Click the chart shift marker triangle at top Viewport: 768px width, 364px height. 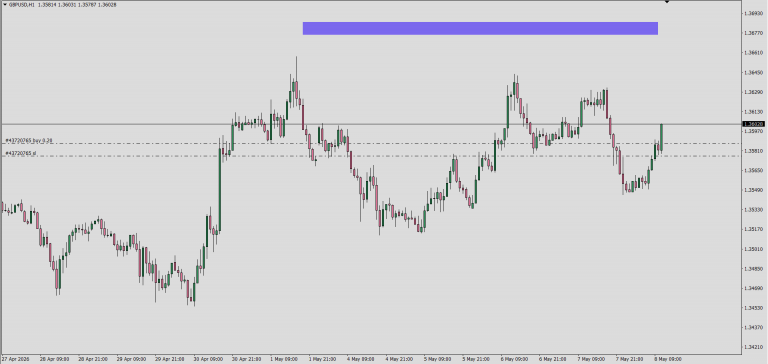(667, 2)
